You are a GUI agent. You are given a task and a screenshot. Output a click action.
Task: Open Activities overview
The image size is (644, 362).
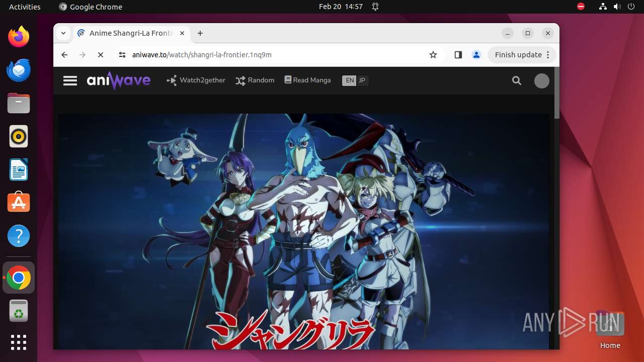(x=25, y=7)
